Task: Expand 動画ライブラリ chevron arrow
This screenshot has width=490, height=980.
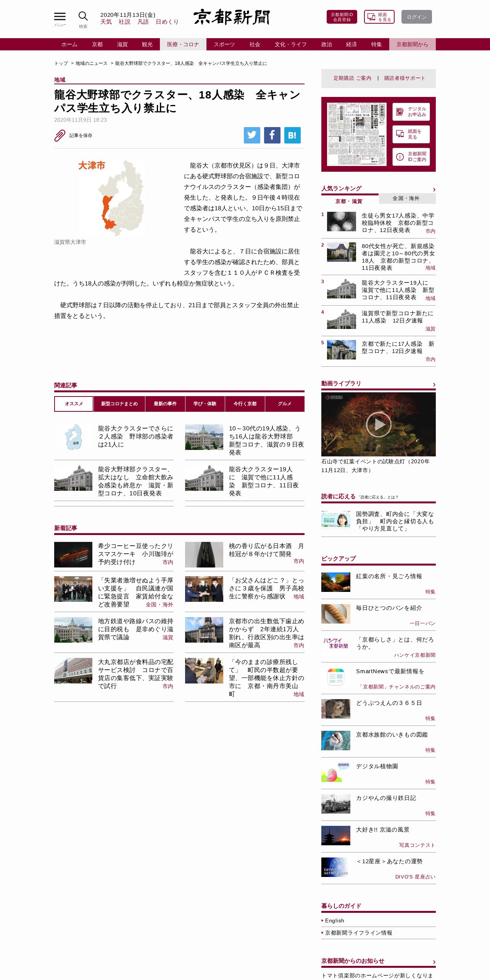Action: (x=434, y=385)
